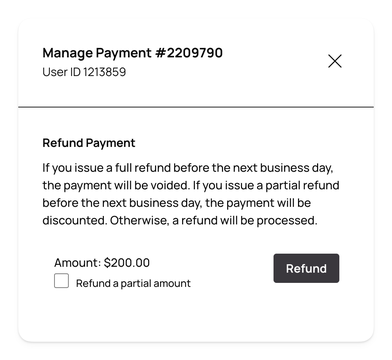
Task: Click the "User ID" label text
Action: click(x=61, y=72)
